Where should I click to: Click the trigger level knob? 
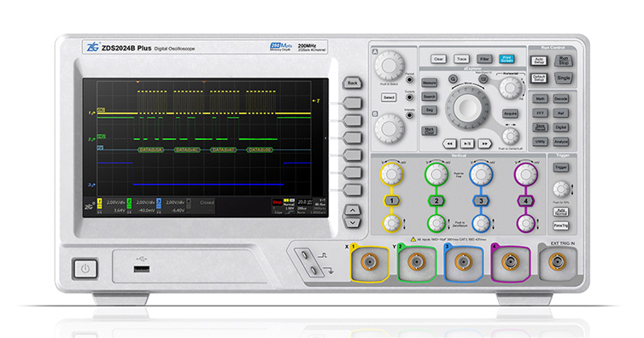click(561, 189)
